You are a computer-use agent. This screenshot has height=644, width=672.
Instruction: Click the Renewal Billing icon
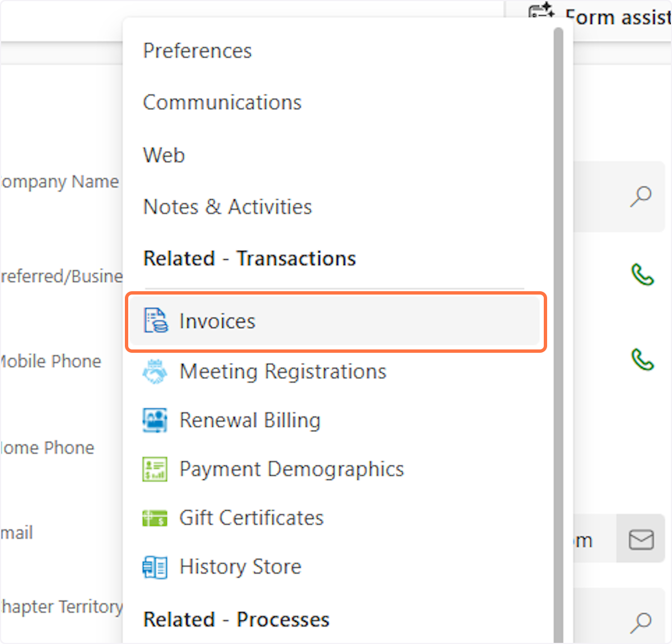(155, 420)
